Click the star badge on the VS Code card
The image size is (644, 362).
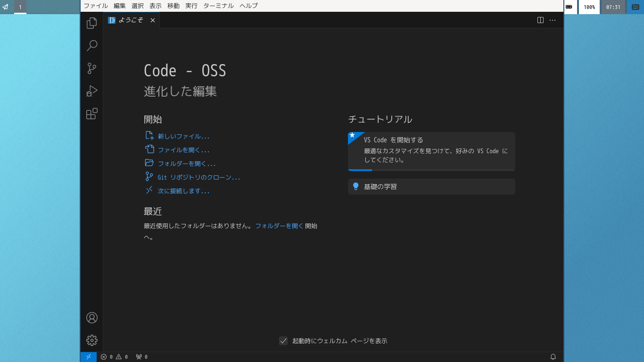[352, 135]
